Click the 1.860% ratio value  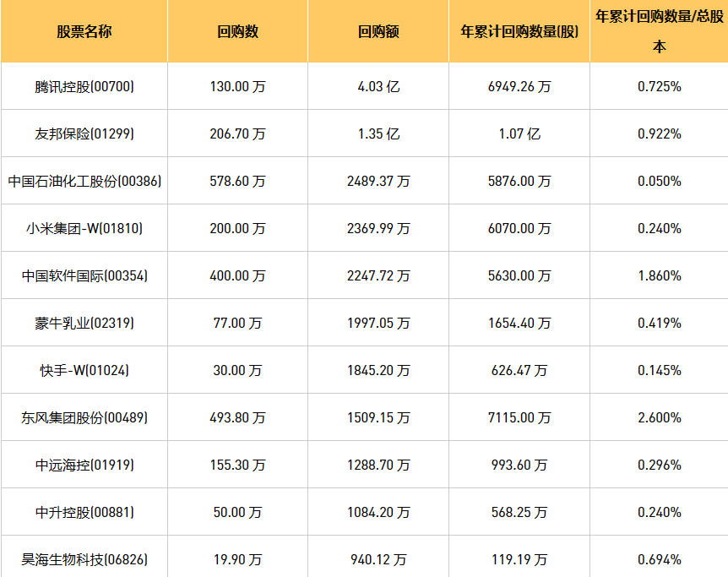[x=660, y=276]
